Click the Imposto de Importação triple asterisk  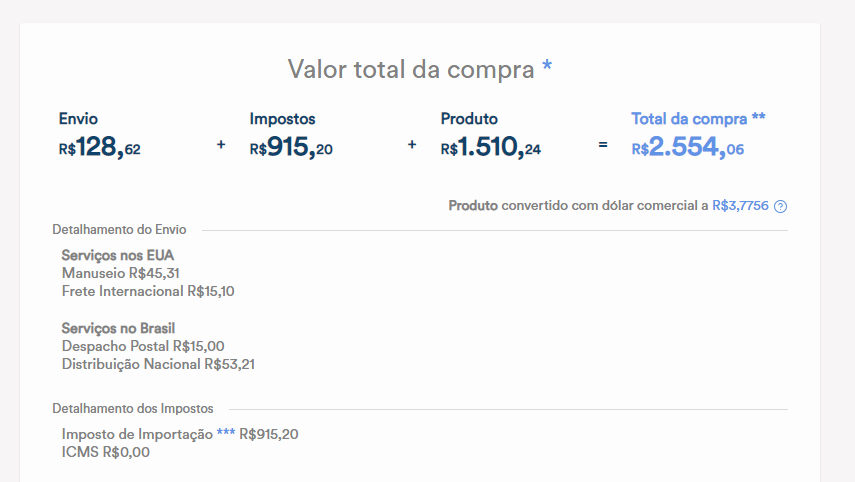[226, 433]
